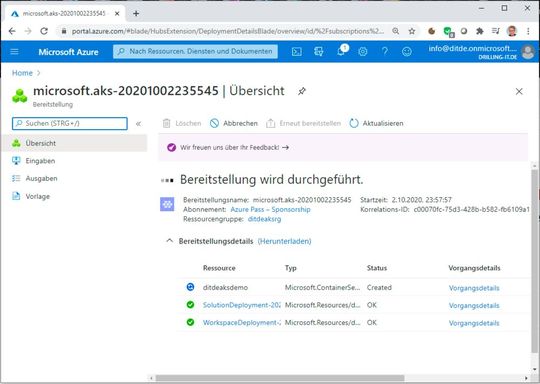Reload the page in browser
Screen dimensions: 540x384
tap(44, 31)
